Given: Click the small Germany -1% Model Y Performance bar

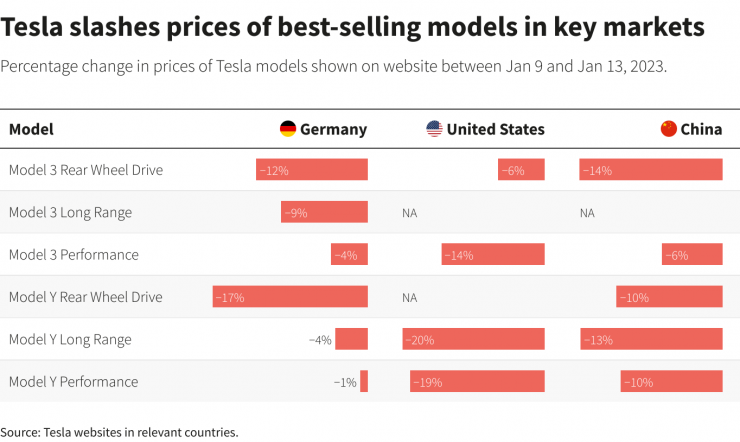Looking at the screenshot, I should pos(364,381).
